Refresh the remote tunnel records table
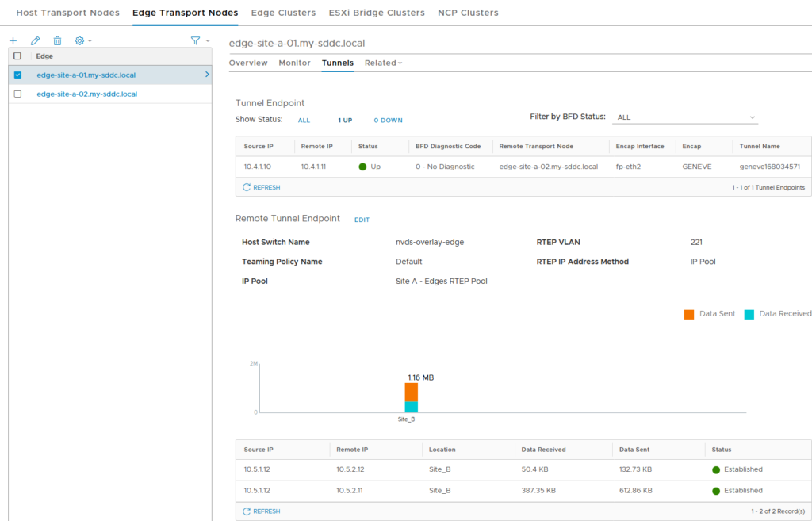 pos(262,511)
